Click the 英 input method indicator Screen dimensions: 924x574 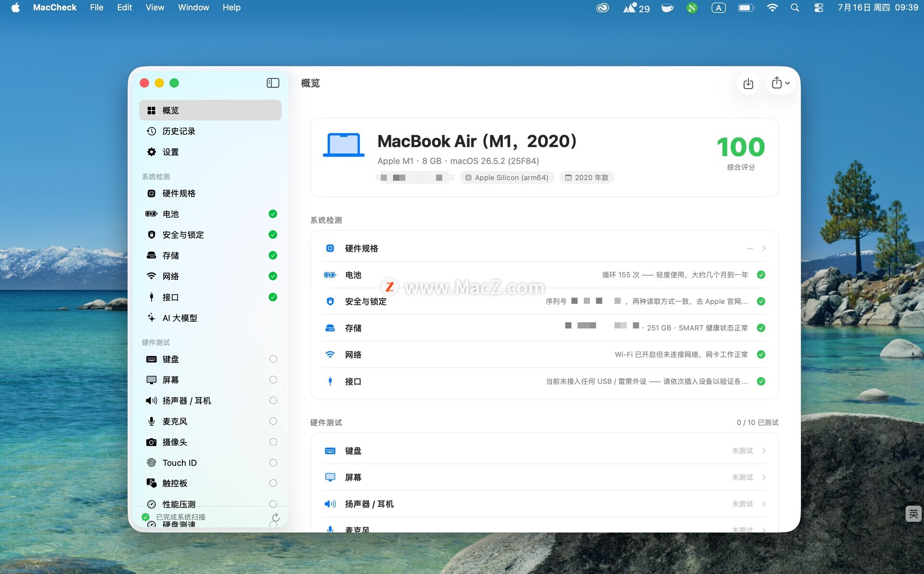click(x=913, y=514)
